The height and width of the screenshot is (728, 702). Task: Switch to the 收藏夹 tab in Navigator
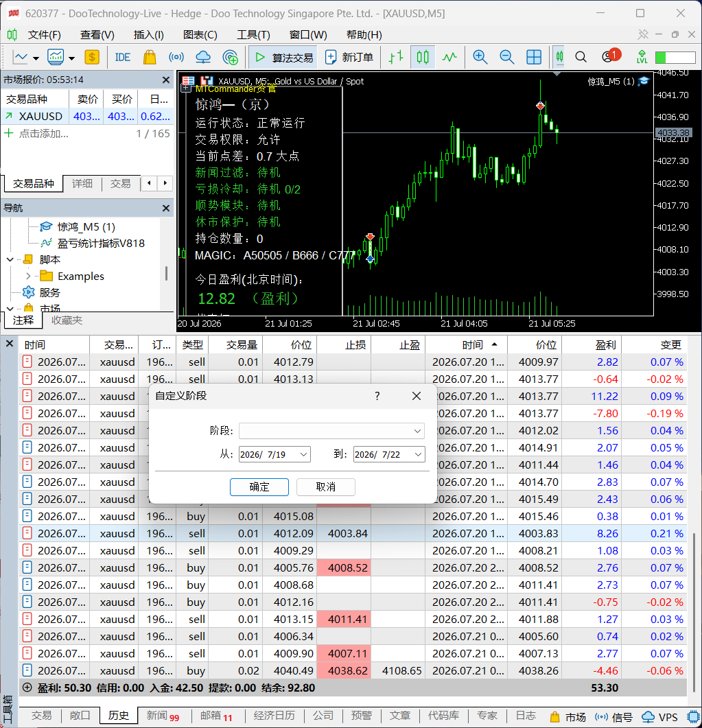coord(67,320)
